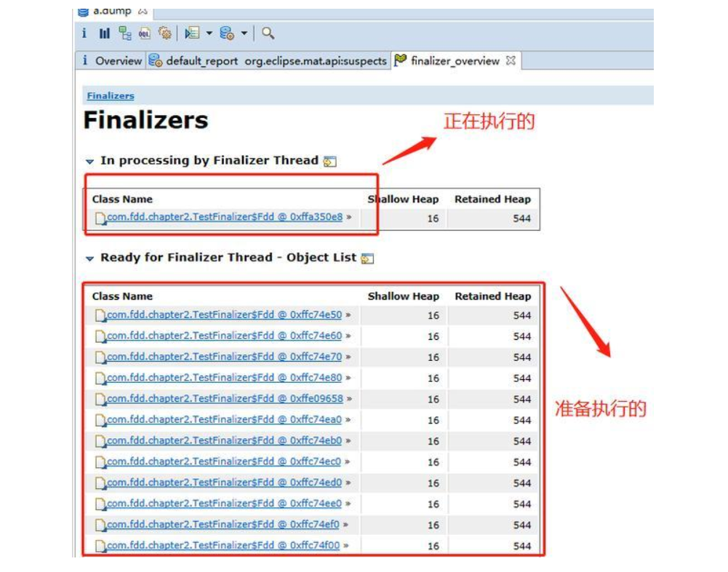Open Object List section in query icon

(367, 258)
